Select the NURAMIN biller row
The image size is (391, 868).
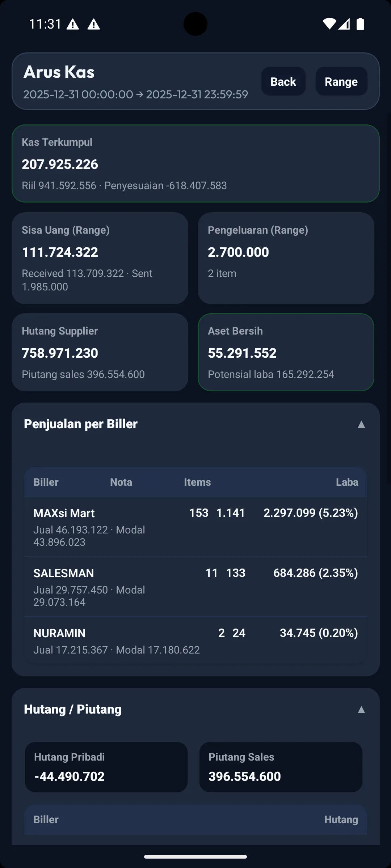coord(195,641)
